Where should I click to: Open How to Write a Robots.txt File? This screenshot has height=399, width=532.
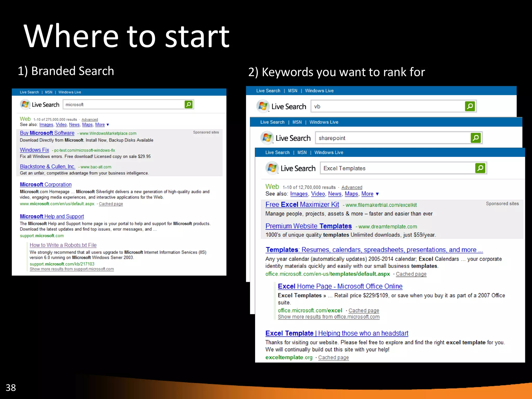pyautogui.click(x=63, y=245)
